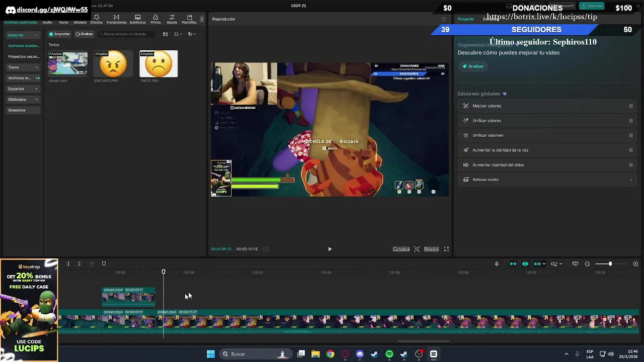Click the timeline preview fit icon
This screenshot has width=644, height=362.
[575, 264]
